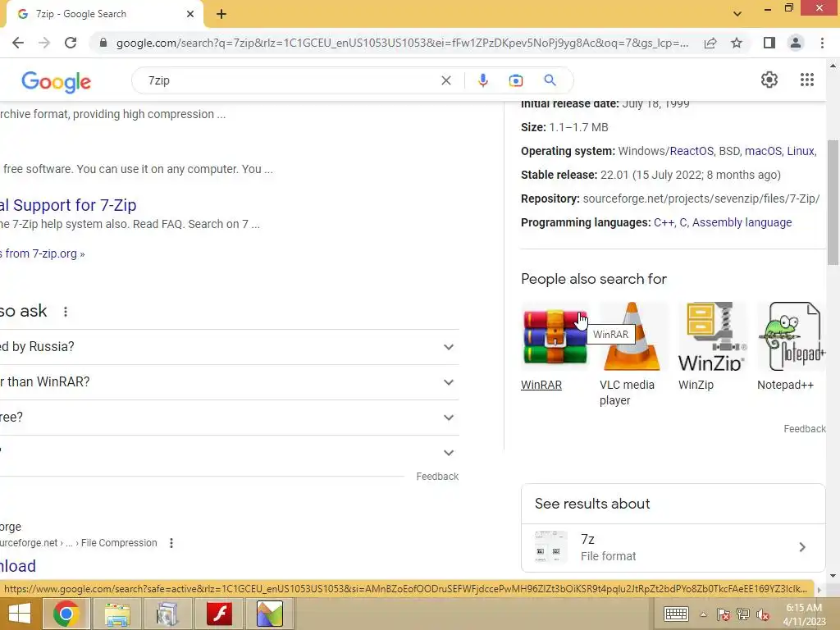
Task: Click into the 7zip search field
Action: (290, 80)
